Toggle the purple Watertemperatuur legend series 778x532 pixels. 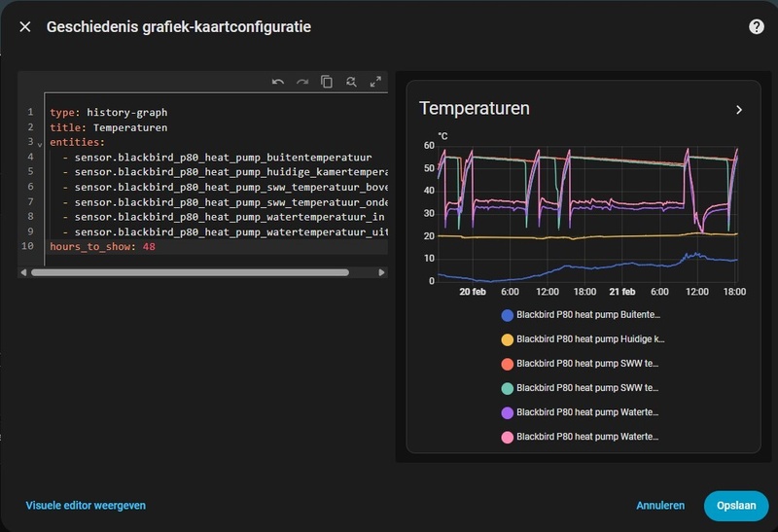(582, 412)
